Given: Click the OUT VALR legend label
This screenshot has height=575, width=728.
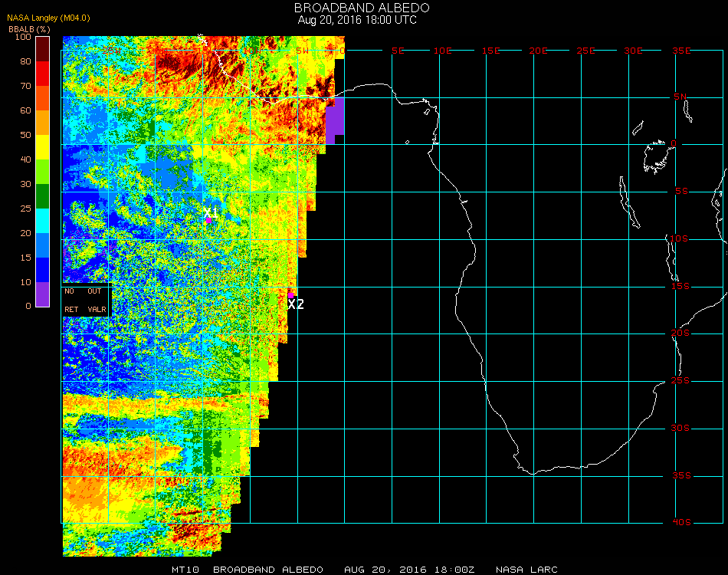Looking at the screenshot, I should [96, 301].
